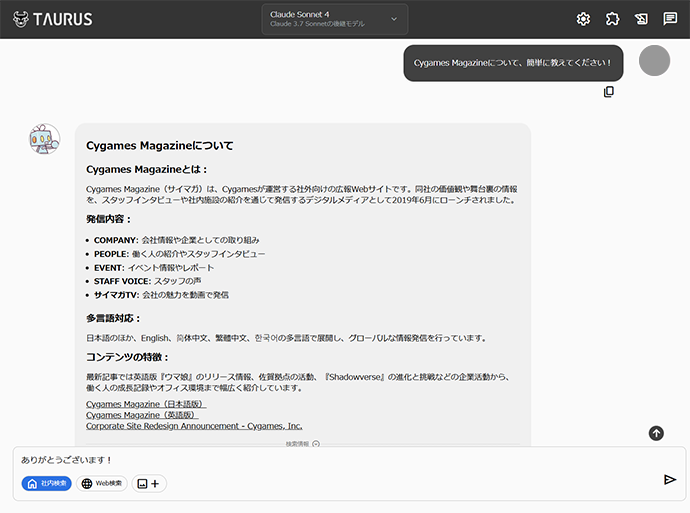Open the settings gear icon
The image size is (690, 513).
click(583, 19)
